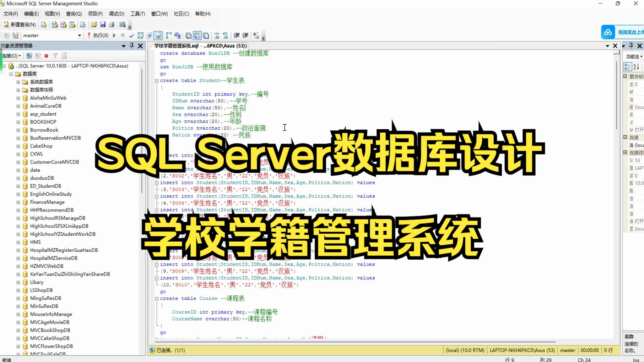Click the SQL Server Compact query icon

point(83,24)
